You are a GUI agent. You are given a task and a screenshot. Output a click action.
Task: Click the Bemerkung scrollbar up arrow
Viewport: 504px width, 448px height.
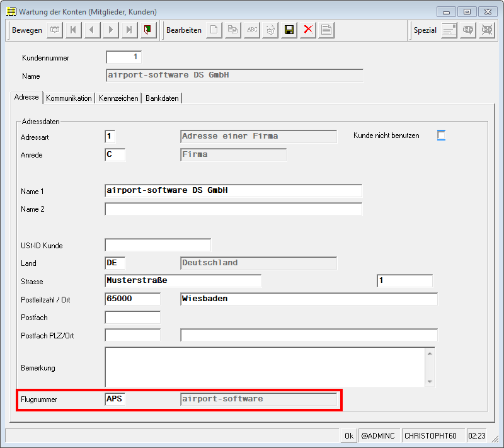point(430,353)
